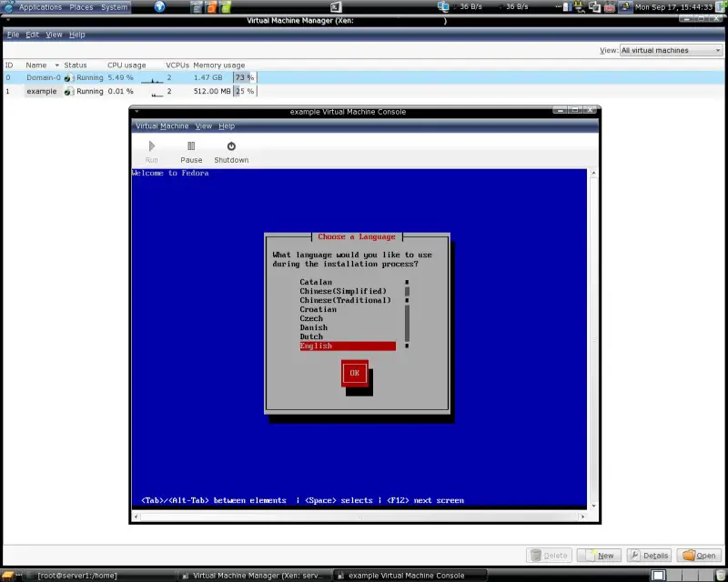Select Chinese(Simplified) language
Image resolution: width=728 pixels, height=582 pixels.
[343, 292]
